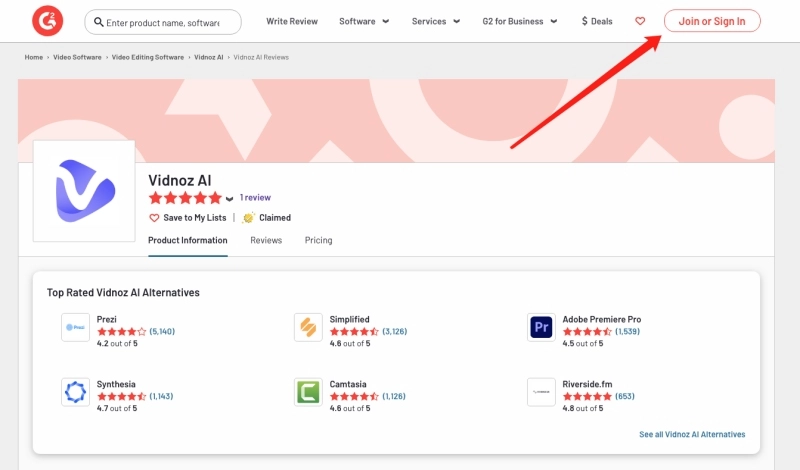Viewport: 800px width, 470px height.
Task: Open the Synthesia logo icon
Action: [x=75, y=392]
